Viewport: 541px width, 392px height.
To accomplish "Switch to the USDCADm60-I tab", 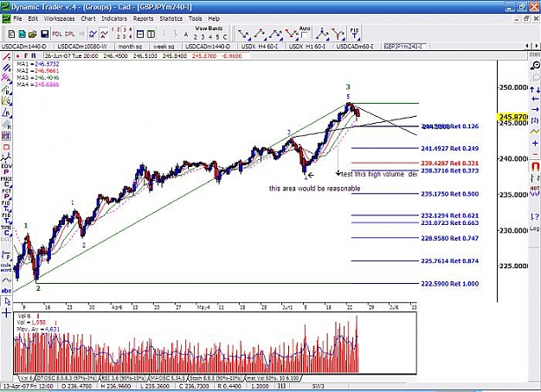I will (x=355, y=46).
